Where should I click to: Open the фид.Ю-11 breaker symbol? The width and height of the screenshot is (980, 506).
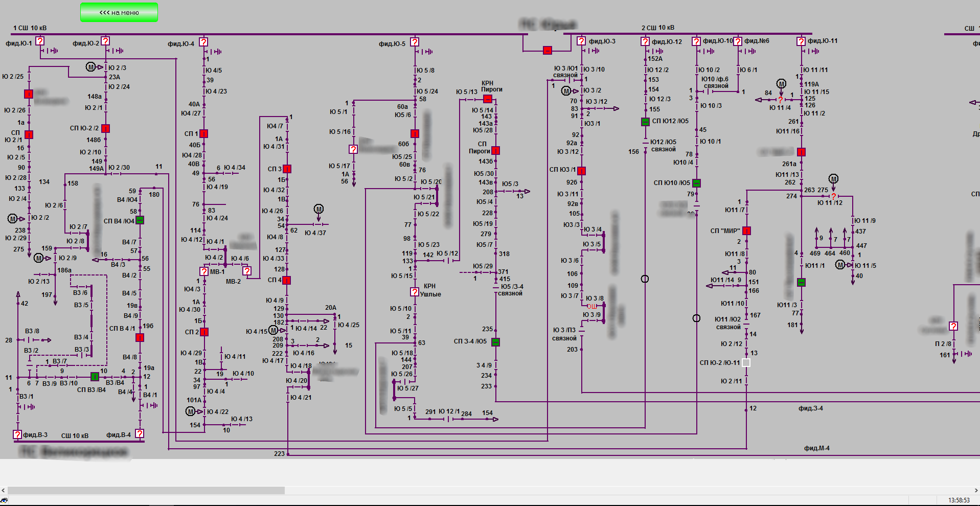tap(801, 41)
